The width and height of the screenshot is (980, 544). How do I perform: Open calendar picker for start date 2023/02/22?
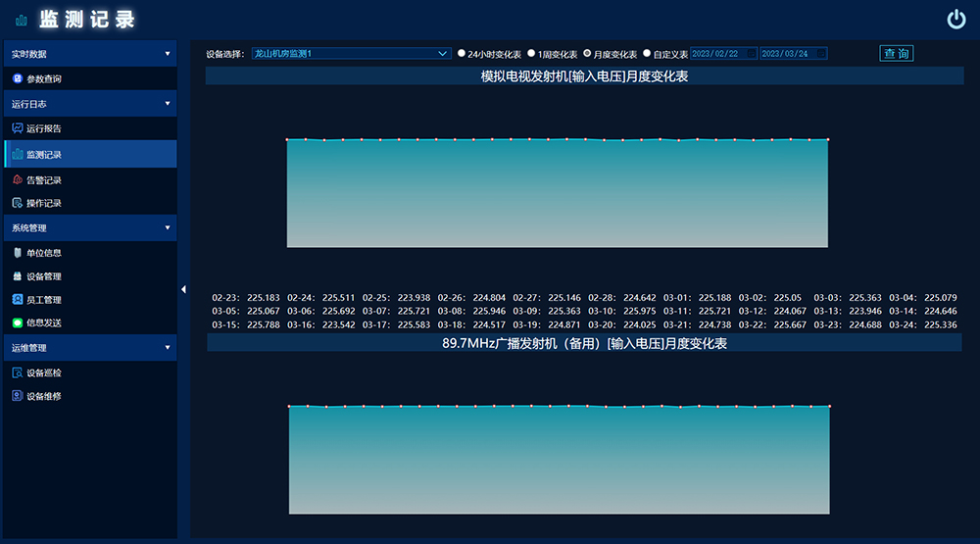752,54
